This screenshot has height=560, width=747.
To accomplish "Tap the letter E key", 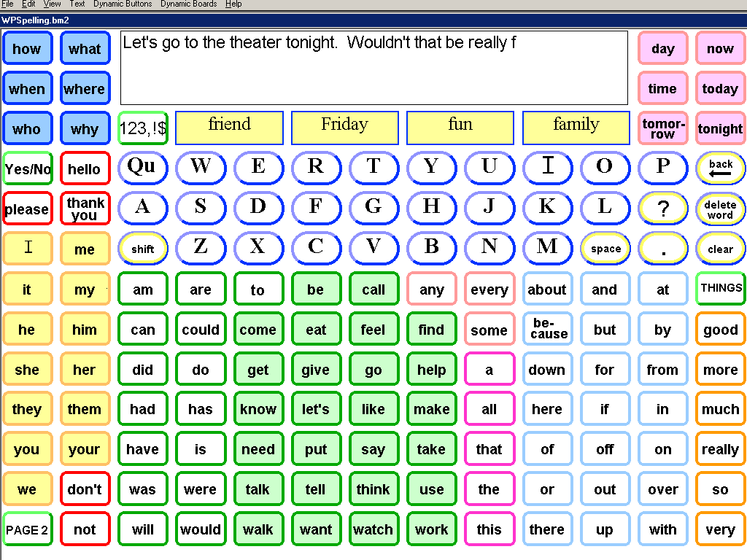I will pos(258,168).
